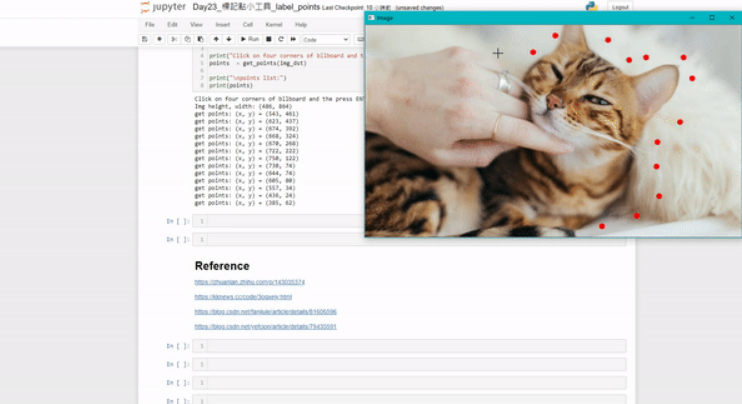Click the cat's pink nose in the Image window
This screenshot has height=404, width=742.
point(553,101)
